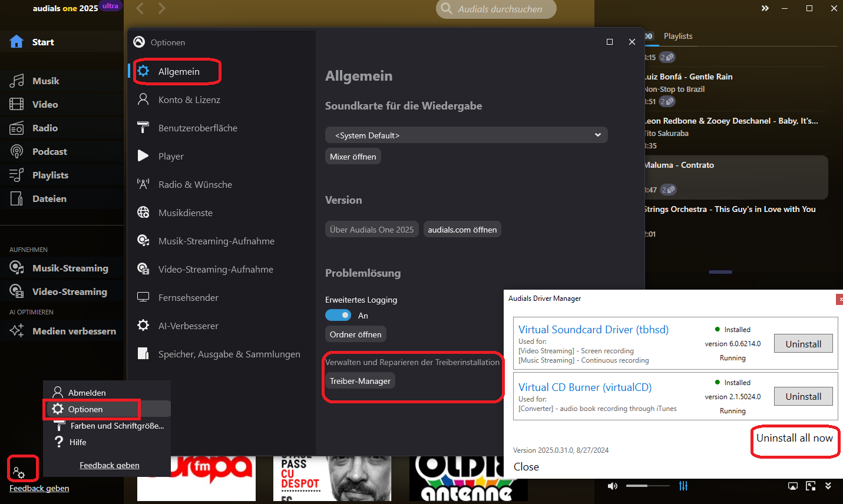Screen dimensions: 843x504
Task: Mute the audio volume
Action: pyautogui.click(x=612, y=486)
